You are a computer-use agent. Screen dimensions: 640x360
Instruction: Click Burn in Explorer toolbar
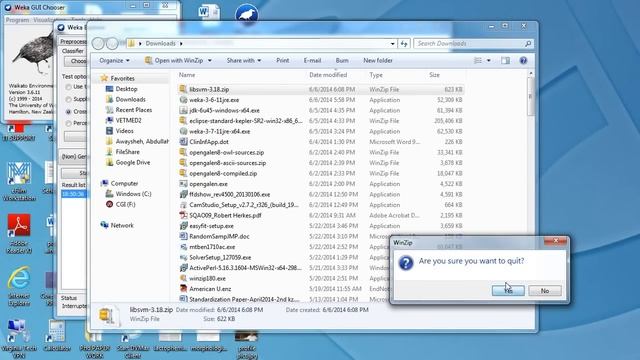point(342,60)
